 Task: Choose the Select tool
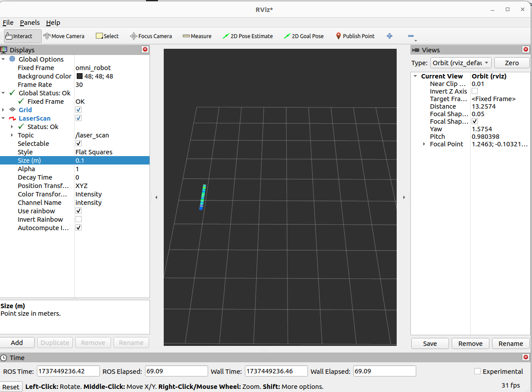[x=107, y=36]
